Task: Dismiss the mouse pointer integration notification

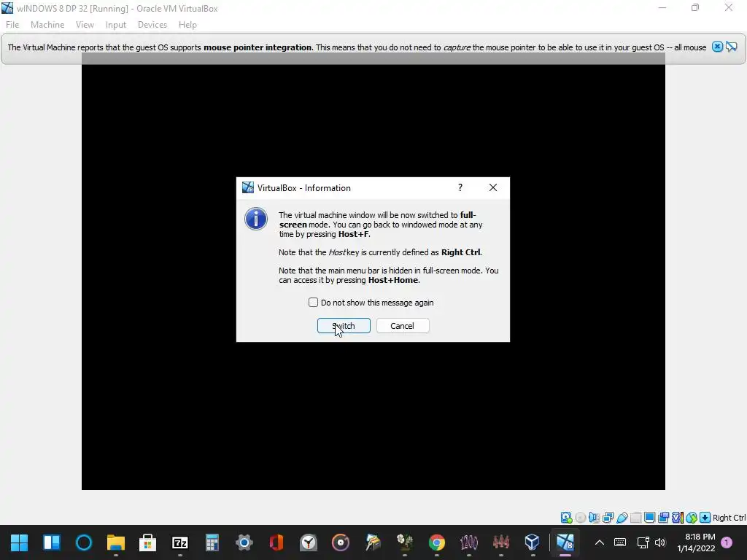Action: pos(718,47)
